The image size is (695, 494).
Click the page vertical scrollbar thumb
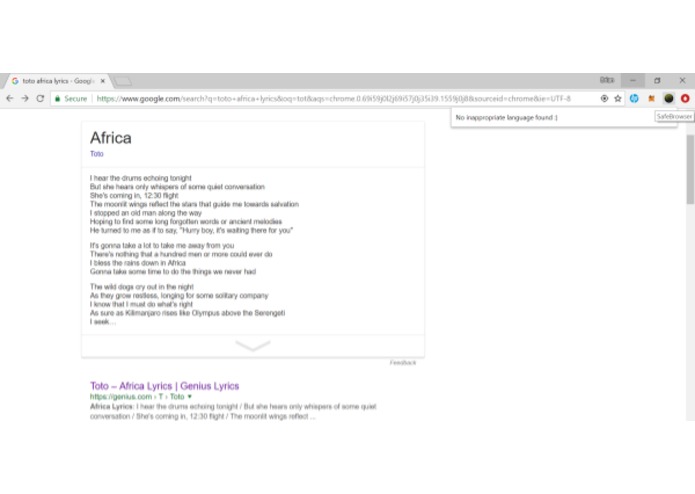pyautogui.click(x=690, y=169)
